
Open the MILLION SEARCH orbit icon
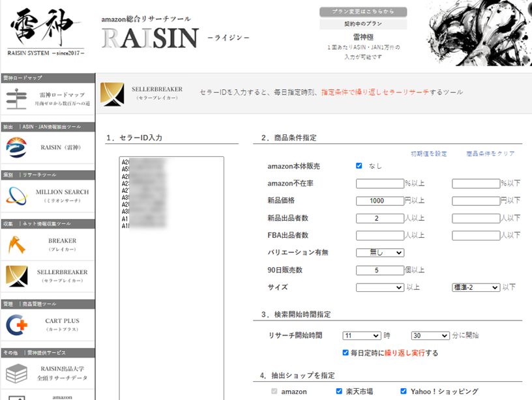coord(16,196)
